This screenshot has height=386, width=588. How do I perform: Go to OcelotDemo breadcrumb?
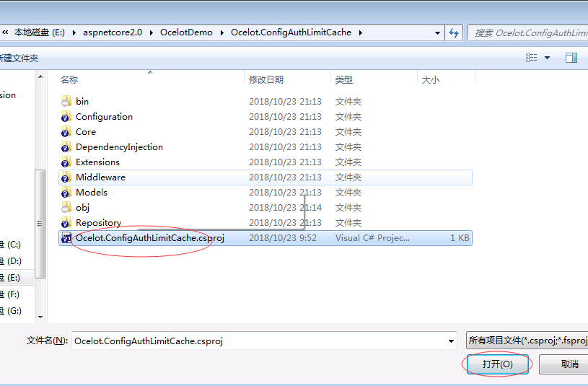click(x=186, y=32)
